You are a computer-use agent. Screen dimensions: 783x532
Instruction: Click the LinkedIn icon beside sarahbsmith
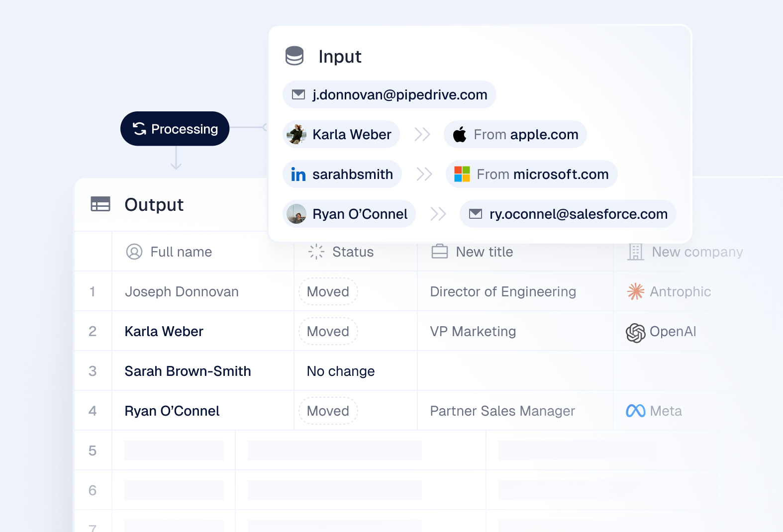pos(298,175)
